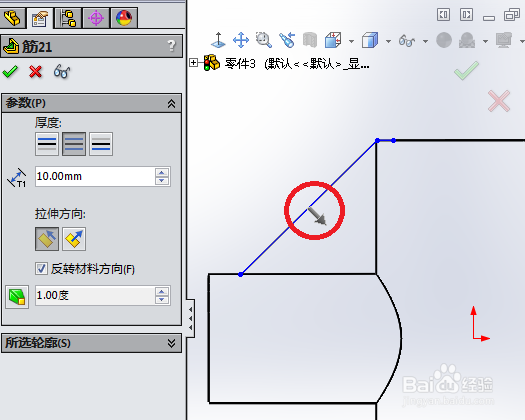Cancel with faded red X in viewport corner
The image size is (525, 420).
coord(499,101)
